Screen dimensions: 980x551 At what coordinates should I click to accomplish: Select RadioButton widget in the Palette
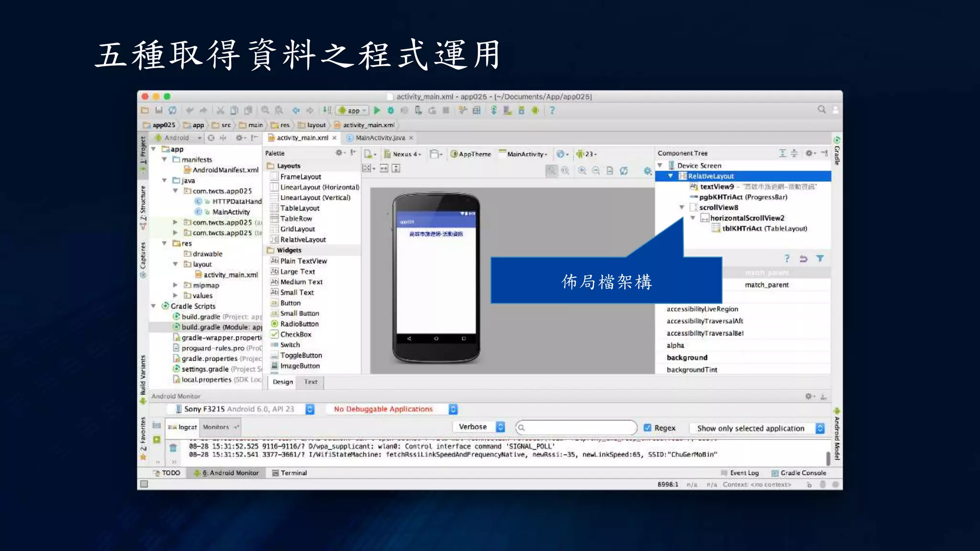coord(299,324)
